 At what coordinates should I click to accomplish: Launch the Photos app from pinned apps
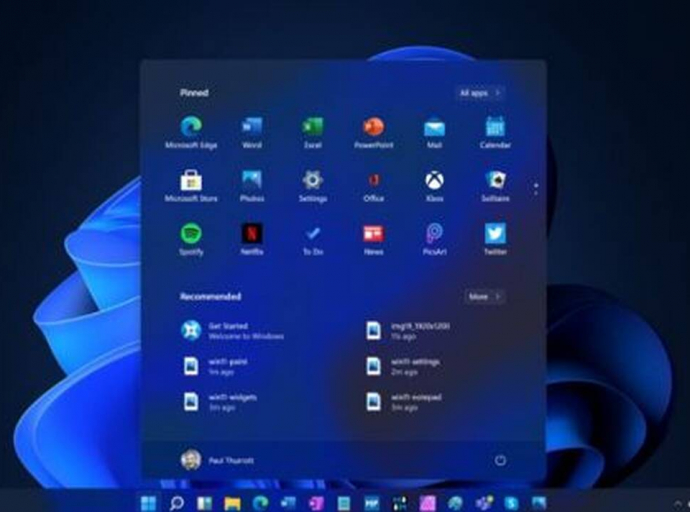tap(252, 185)
